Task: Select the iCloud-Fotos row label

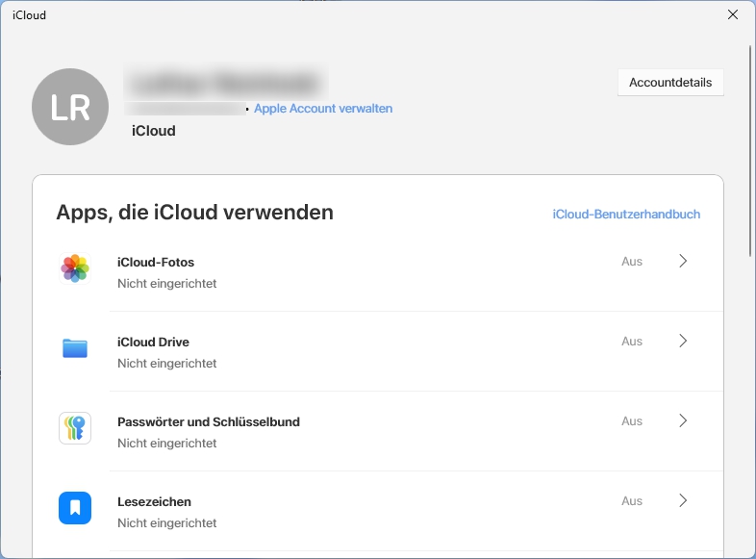Action: 156,262
